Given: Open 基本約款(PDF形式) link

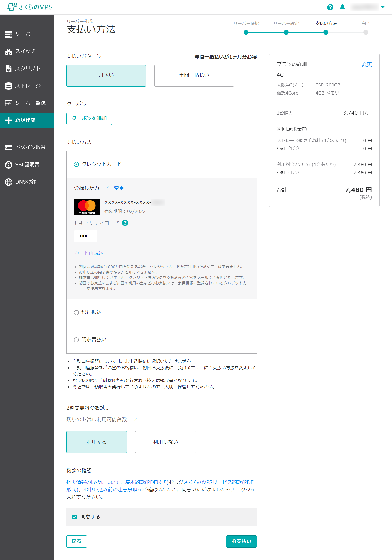Looking at the screenshot, I should (147, 482).
